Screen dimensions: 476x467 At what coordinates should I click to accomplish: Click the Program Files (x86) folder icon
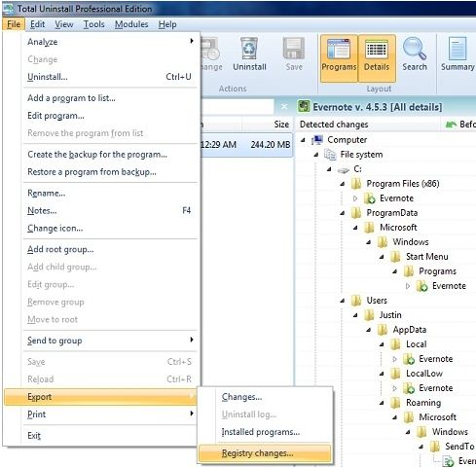(356, 184)
